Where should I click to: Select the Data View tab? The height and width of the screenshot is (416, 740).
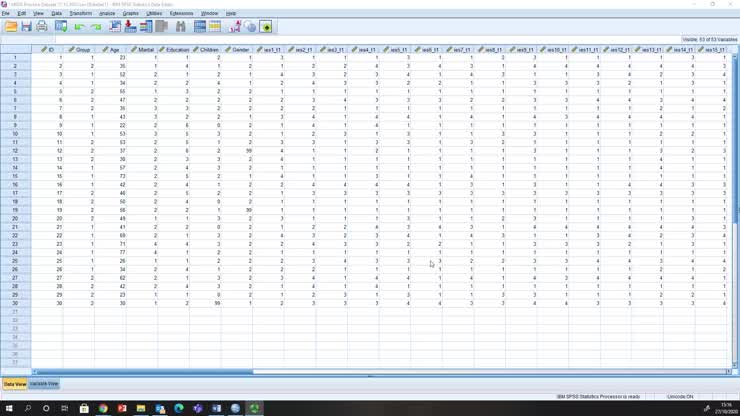pyautogui.click(x=15, y=384)
